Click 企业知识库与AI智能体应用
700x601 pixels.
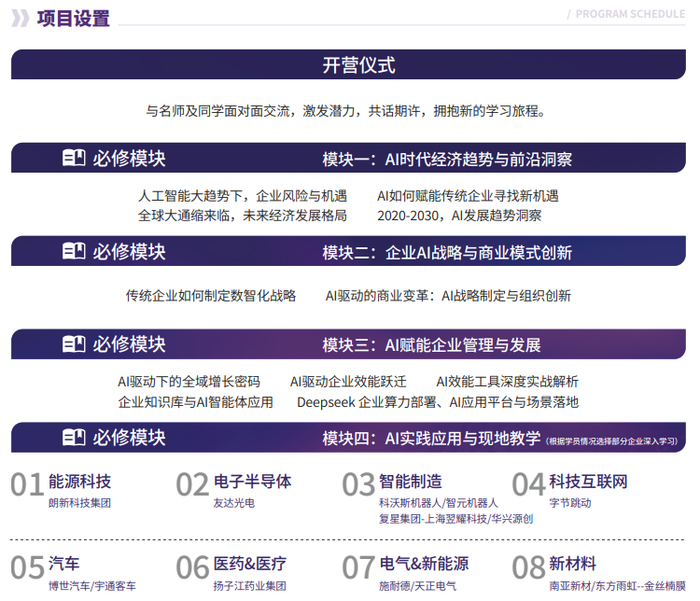pyautogui.click(x=196, y=402)
